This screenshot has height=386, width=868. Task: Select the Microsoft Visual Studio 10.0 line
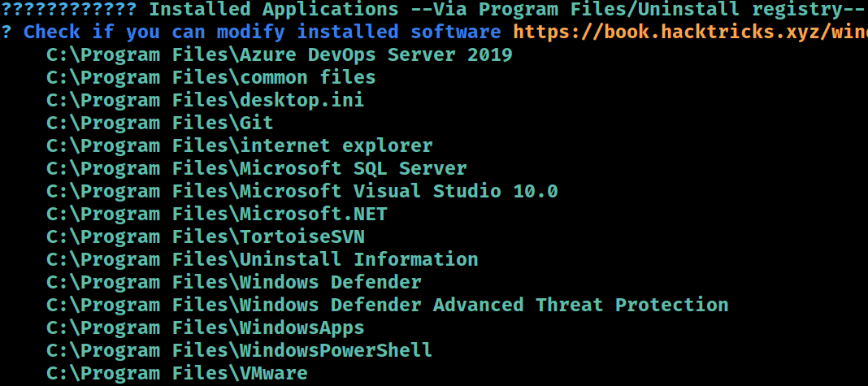pos(302,192)
